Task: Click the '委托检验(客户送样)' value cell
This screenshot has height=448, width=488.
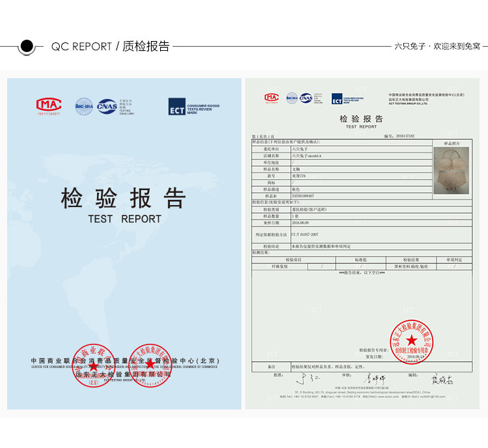Action: click(381, 210)
